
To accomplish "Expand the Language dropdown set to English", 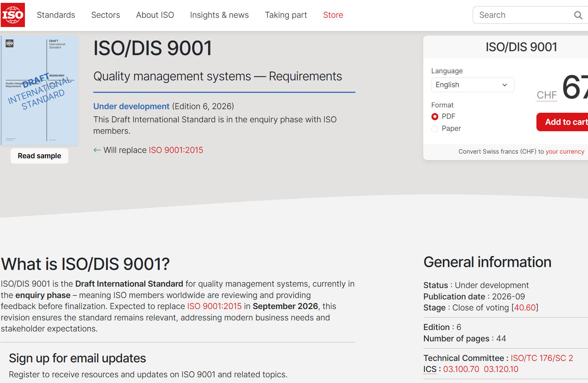I will (472, 85).
